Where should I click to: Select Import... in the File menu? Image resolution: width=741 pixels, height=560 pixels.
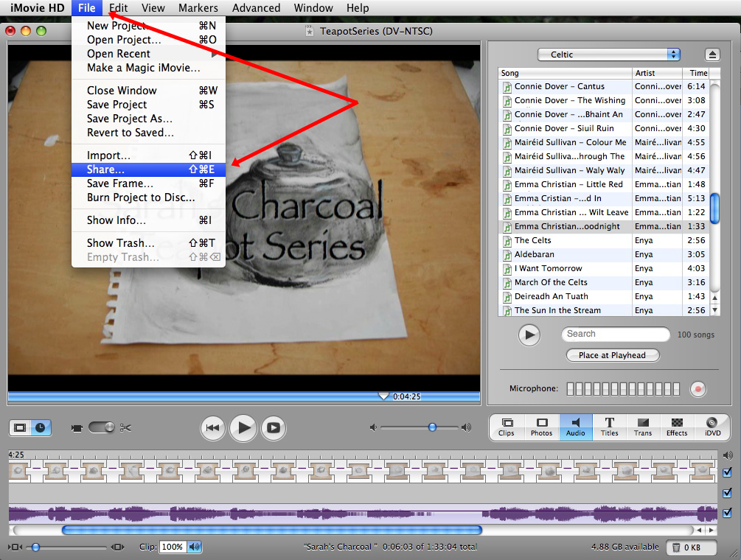pos(148,155)
